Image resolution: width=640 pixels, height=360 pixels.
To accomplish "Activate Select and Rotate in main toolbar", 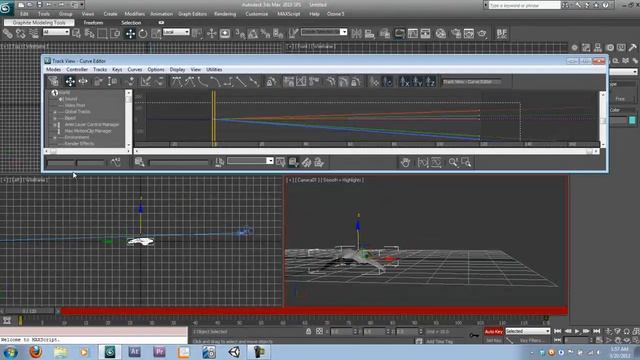I will click(143, 33).
